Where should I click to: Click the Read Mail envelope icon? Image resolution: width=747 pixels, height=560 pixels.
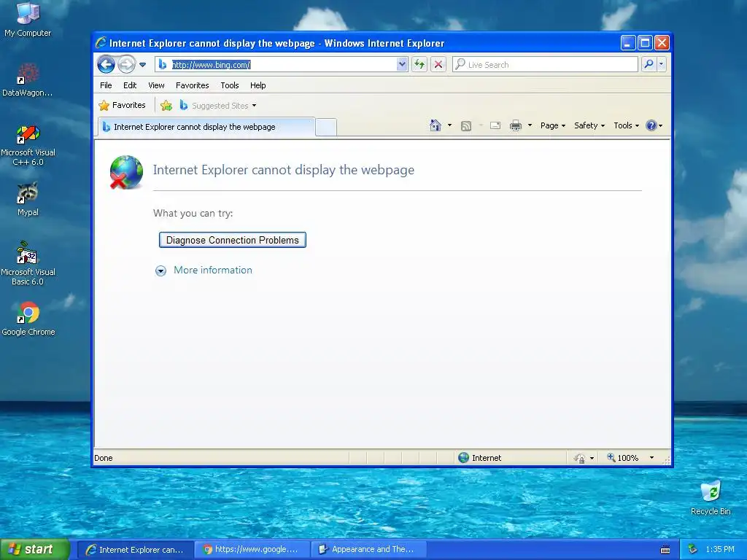495,125
